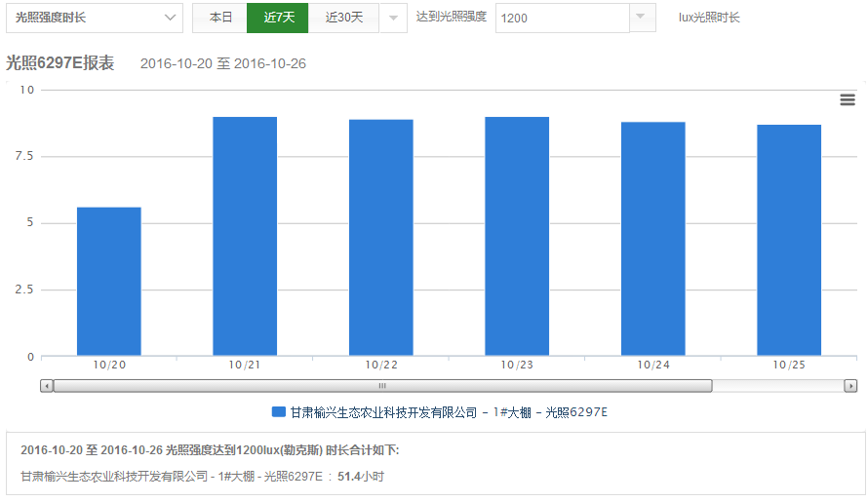Open the chart hamburger export menu
Viewport: 868px width, 502px height.
(847, 100)
